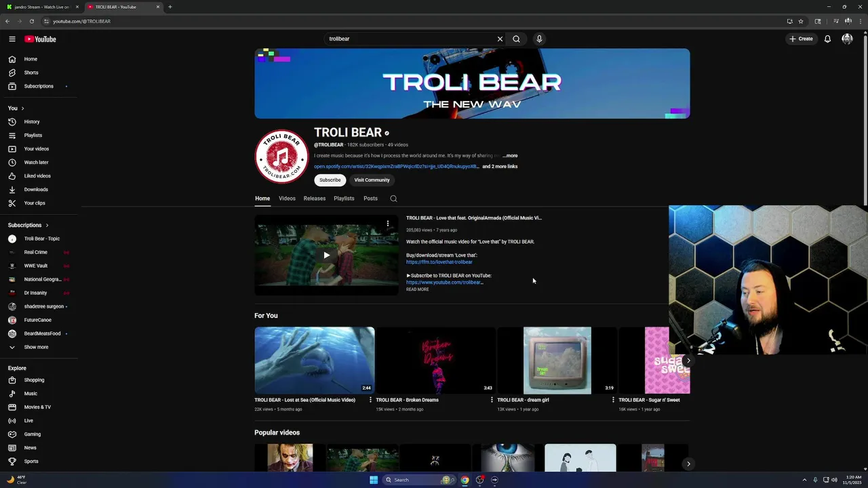Expand featured description with READ MORE
Viewport: 868px width, 488px height.
(x=418, y=289)
